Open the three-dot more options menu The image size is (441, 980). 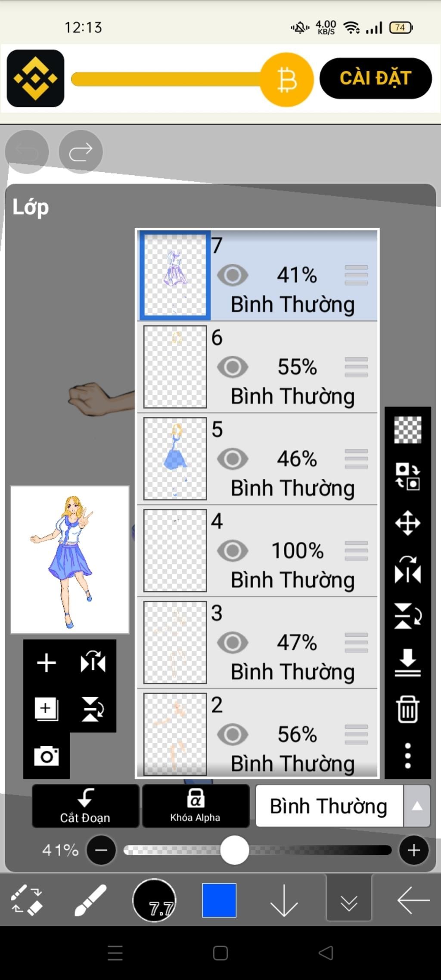pos(407,756)
